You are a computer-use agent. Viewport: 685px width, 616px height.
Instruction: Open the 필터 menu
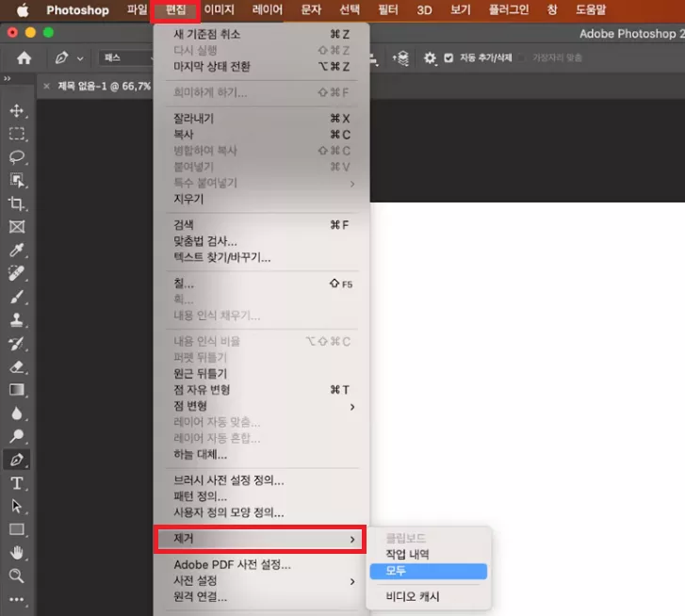[388, 9]
